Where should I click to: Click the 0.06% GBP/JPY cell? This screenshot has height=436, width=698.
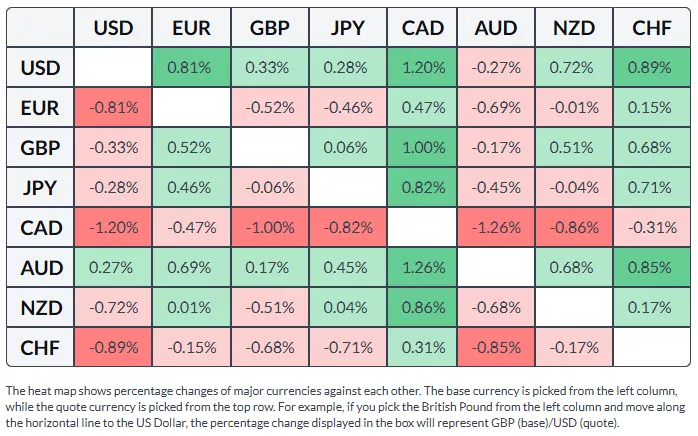[346, 147]
